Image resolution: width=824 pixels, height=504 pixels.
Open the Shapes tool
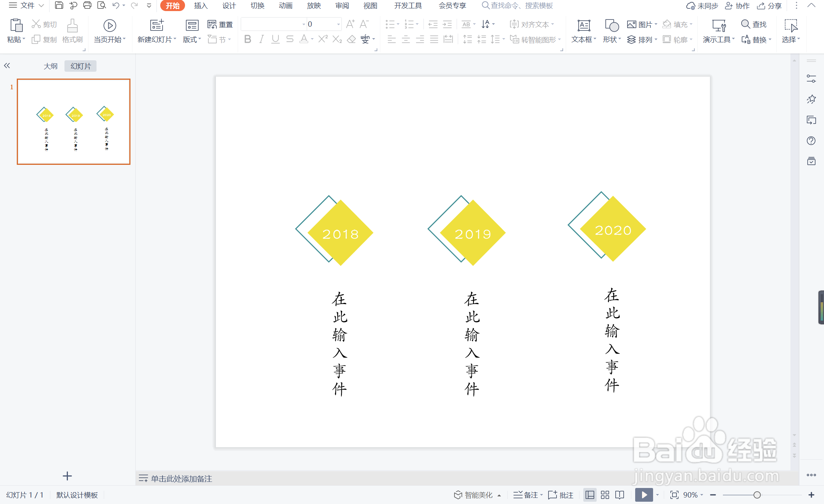click(x=612, y=26)
